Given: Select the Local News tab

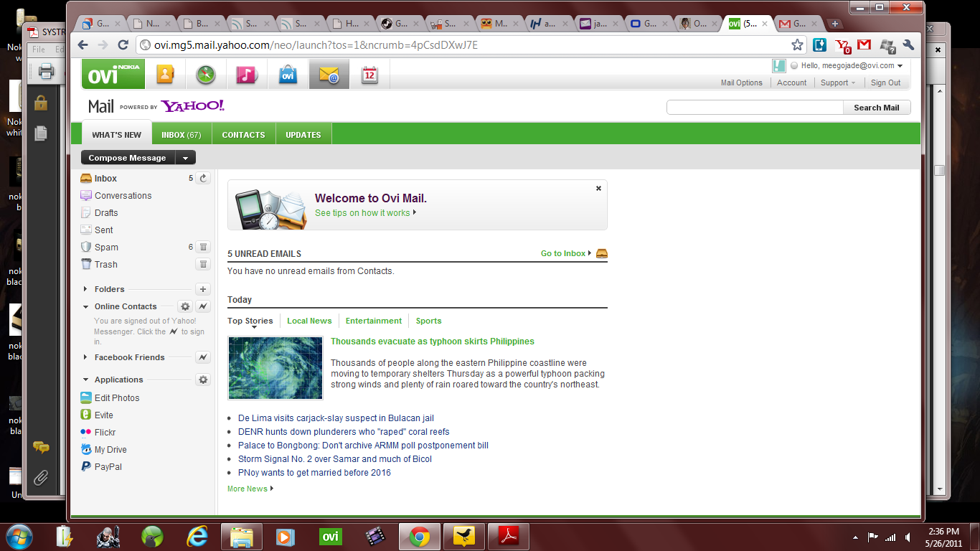Looking at the screenshot, I should (x=309, y=321).
